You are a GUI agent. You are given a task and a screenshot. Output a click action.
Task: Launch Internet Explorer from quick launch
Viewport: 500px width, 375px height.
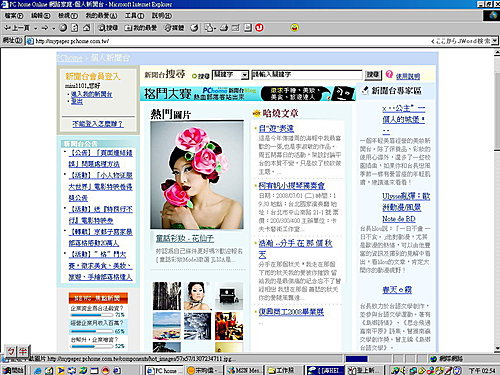[x=38, y=370]
